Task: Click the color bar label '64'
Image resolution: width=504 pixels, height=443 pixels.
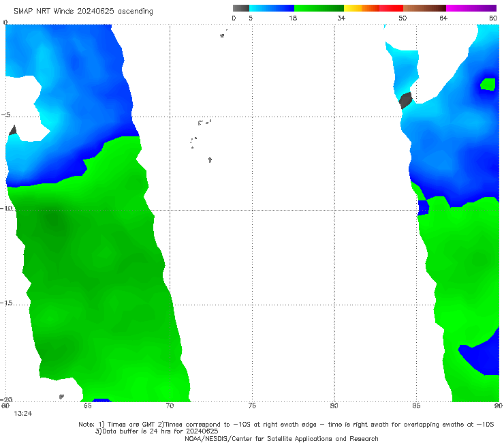Action: pos(443,18)
